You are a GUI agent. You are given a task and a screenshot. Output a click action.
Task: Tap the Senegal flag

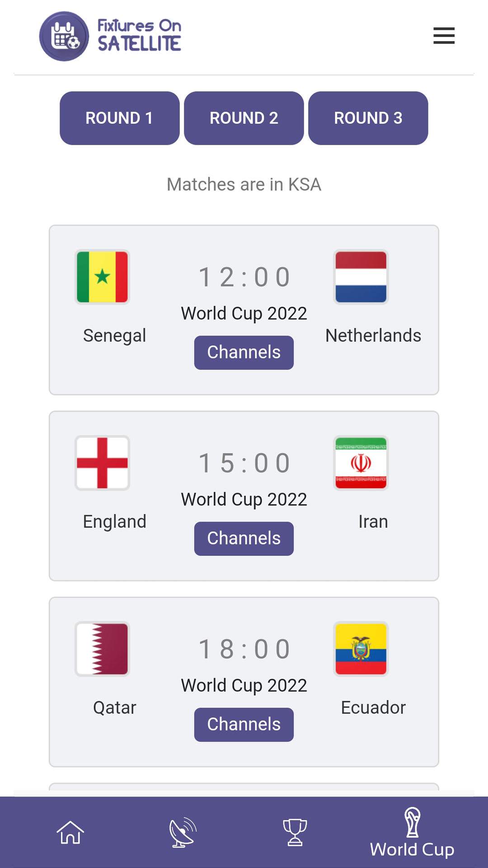pyautogui.click(x=103, y=277)
